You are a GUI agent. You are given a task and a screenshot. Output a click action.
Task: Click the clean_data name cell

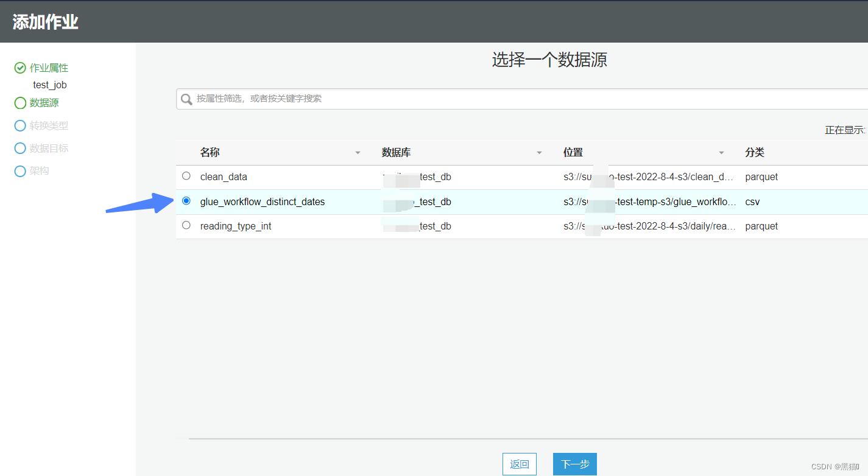click(x=224, y=177)
